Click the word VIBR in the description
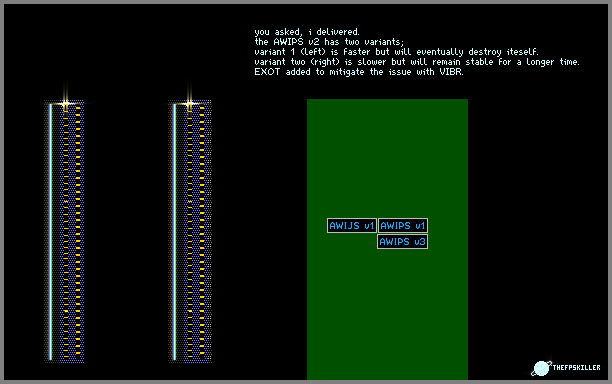 tap(451, 72)
